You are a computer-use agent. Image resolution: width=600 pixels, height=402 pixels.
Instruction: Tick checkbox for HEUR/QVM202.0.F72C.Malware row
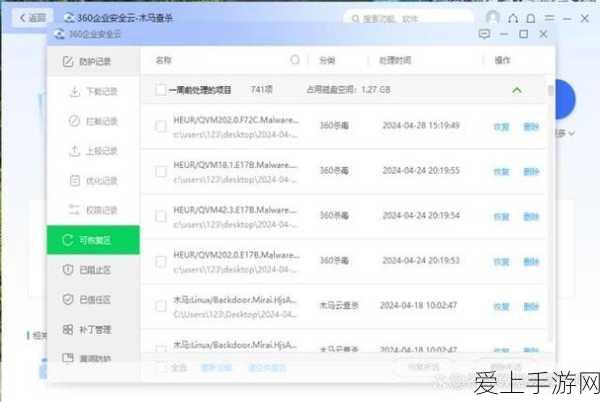[x=161, y=126]
